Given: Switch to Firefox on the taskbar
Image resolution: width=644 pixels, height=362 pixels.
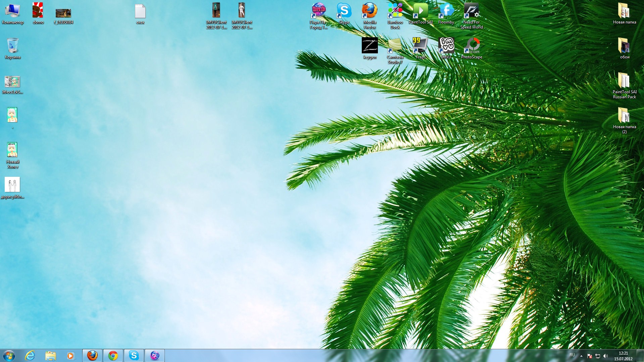Looking at the screenshot, I should (92, 356).
